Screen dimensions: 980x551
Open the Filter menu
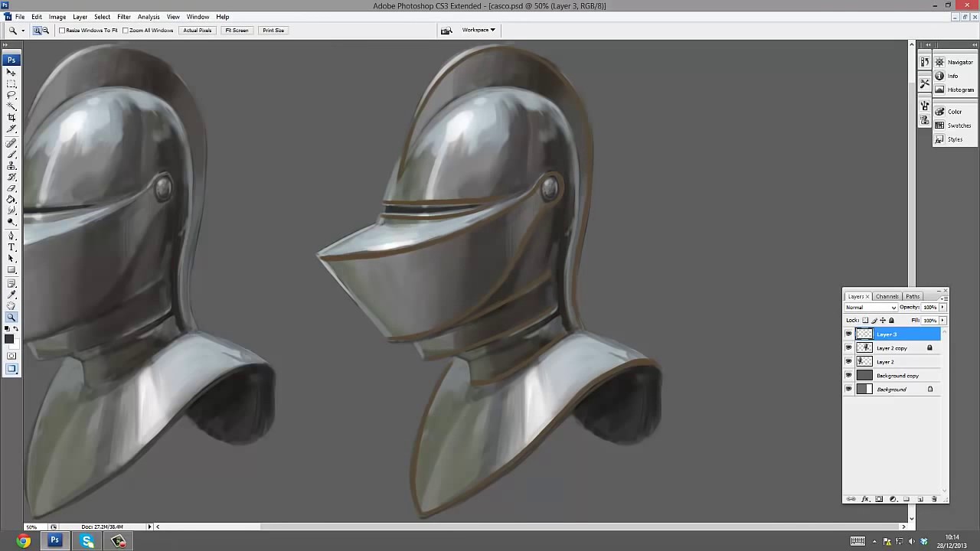click(x=124, y=17)
